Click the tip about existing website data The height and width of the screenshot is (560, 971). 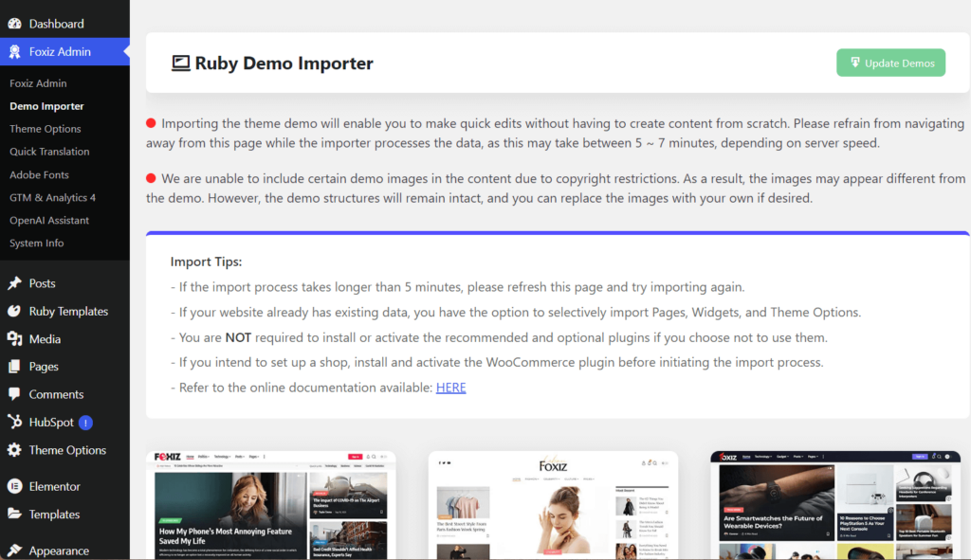tap(516, 312)
